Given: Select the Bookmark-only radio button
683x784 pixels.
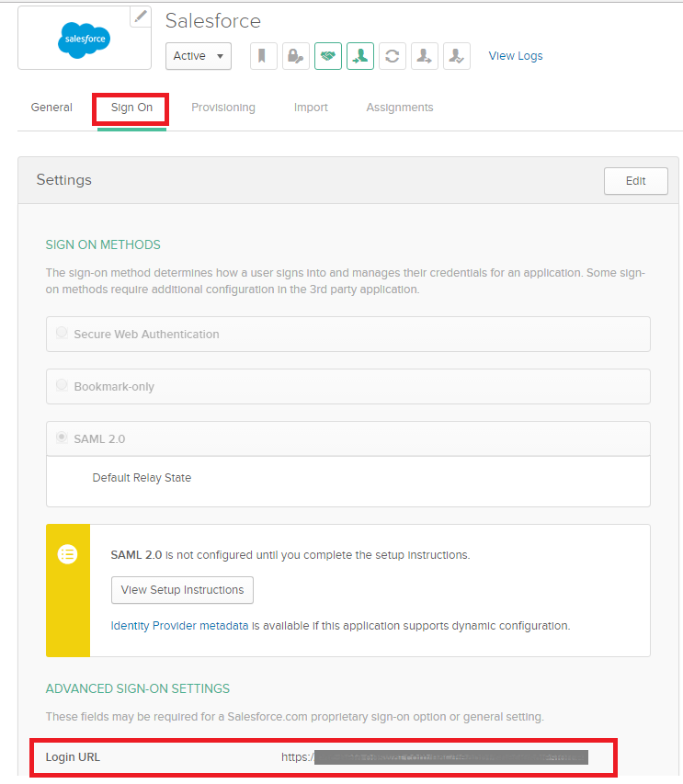Looking at the screenshot, I should pyautogui.click(x=62, y=386).
